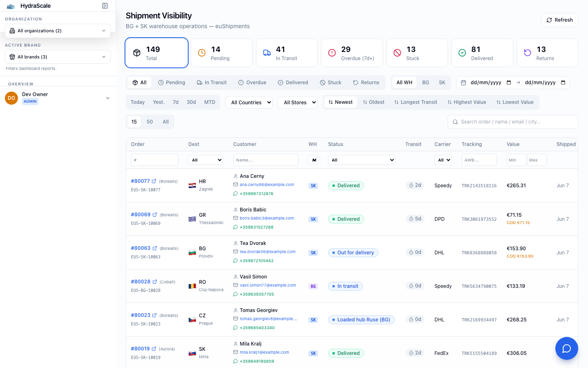Viewport: 588px width, 368px height.
Task: Open the chat support bubble
Action: (x=566, y=348)
